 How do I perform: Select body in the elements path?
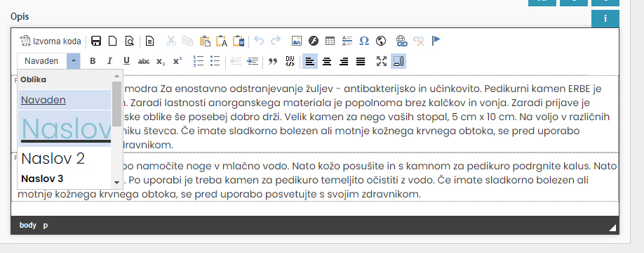tap(28, 226)
